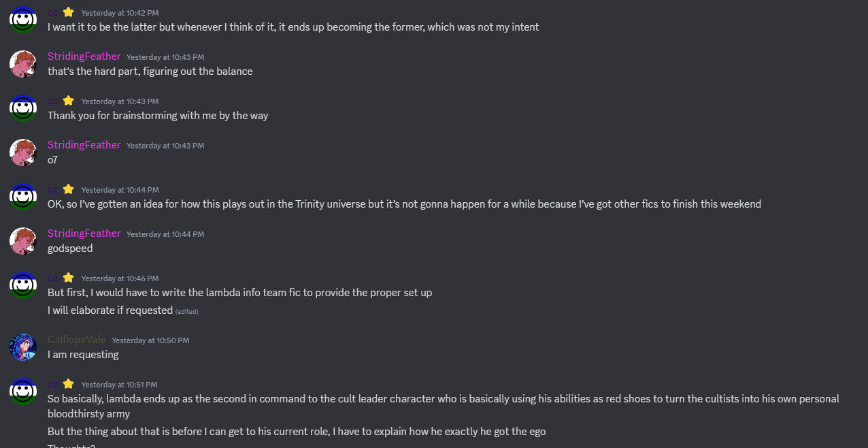The image size is (868, 448).
Task: Click the "(edited)" label
Action: pos(187,312)
